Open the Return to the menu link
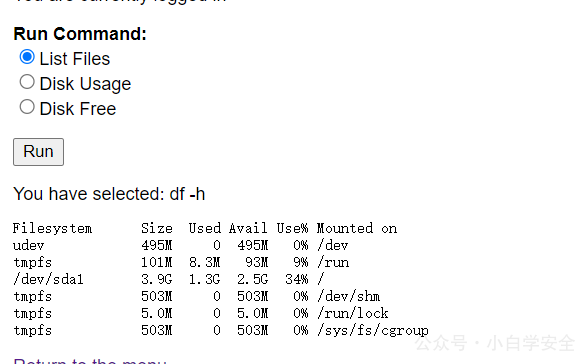Screen dimensions: 587x364 click(x=90, y=361)
